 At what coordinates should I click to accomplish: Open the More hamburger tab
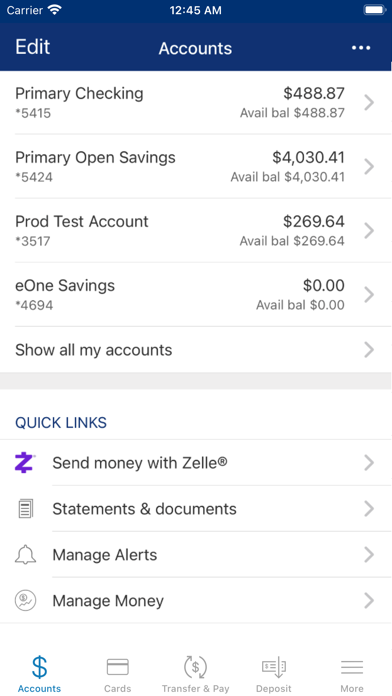[x=352, y=675]
